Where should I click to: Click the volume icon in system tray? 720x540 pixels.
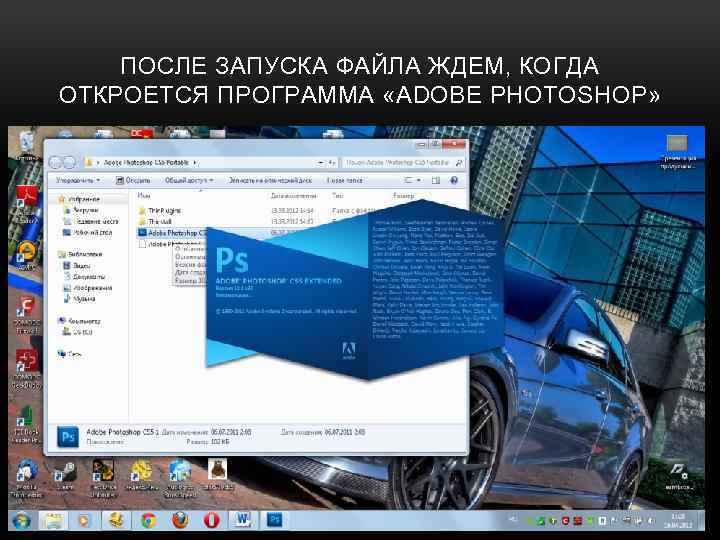[x=651, y=521]
